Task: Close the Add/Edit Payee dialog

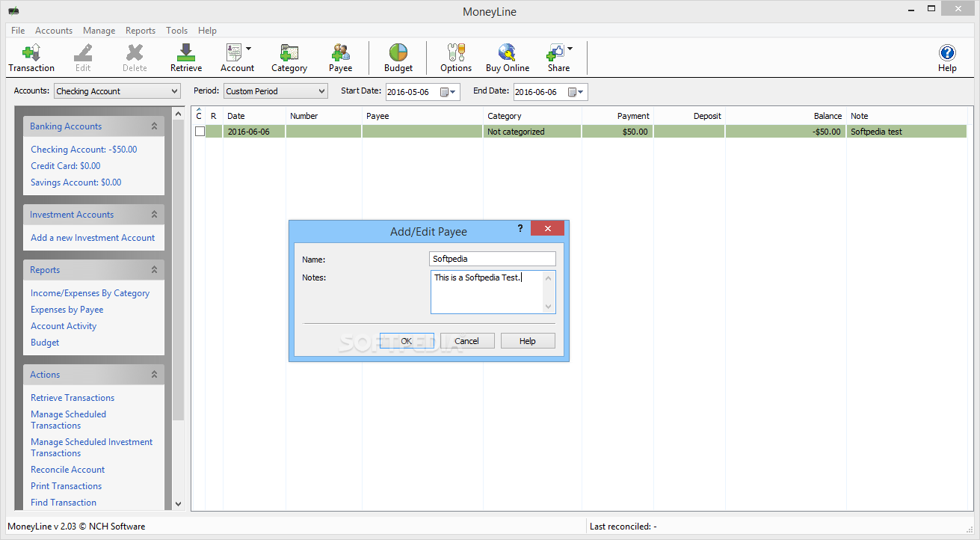Action: point(548,228)
